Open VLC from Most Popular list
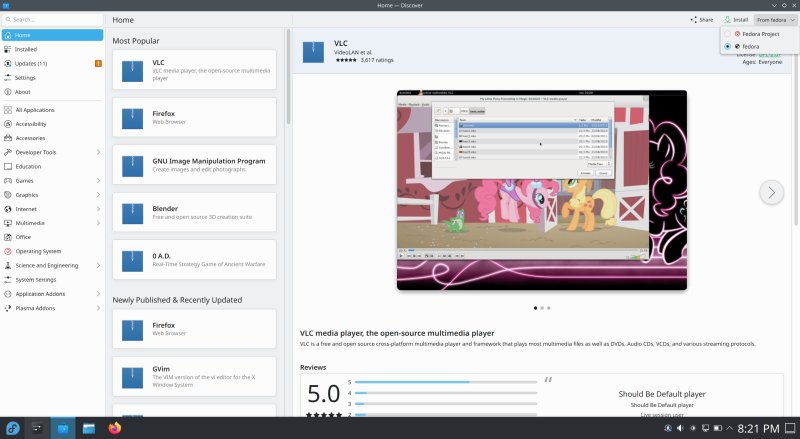This screenshot has width=800, height=439. pos(194,69)
